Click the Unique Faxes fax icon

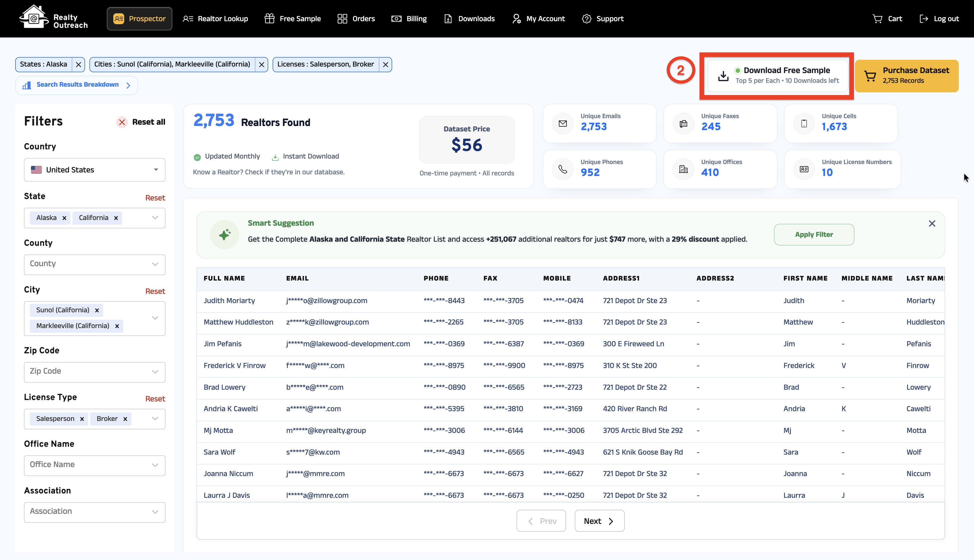coord(683,124)
